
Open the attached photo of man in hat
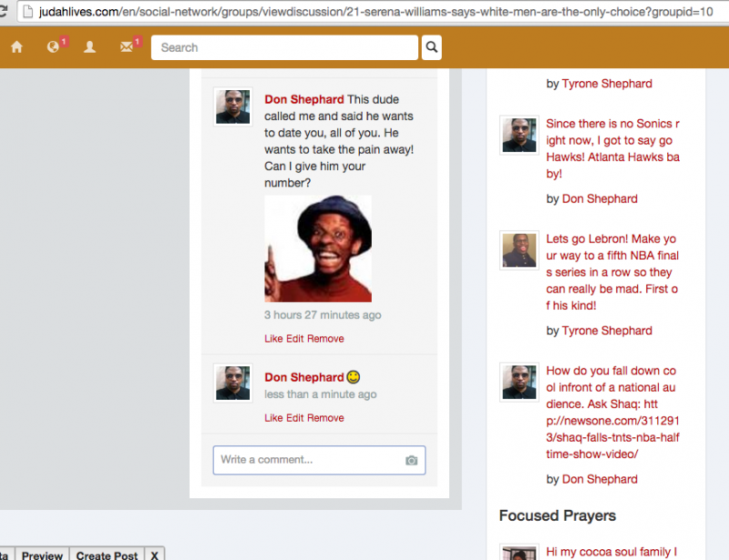[318, 249]
